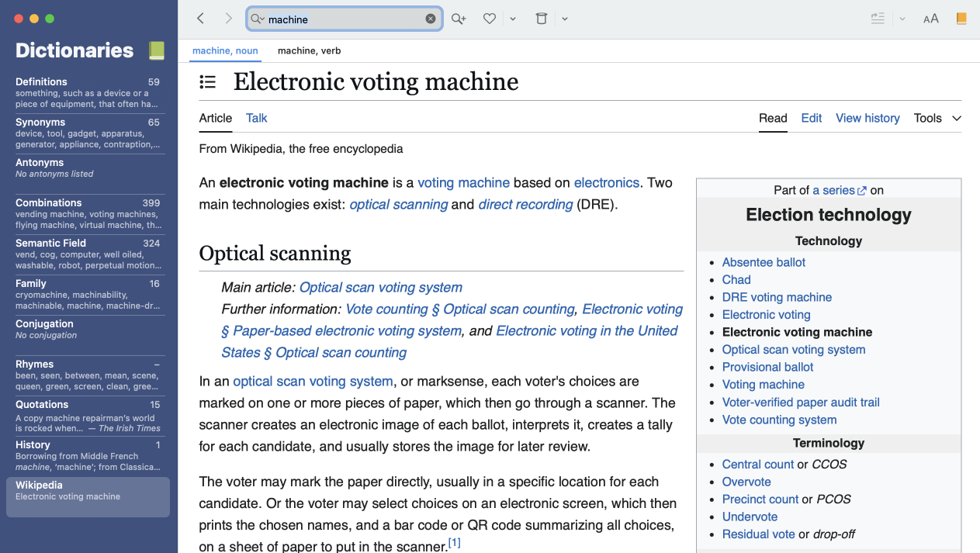Click the new search plus icon
Viewport: 980px width, 553px height.
[459, 19]
